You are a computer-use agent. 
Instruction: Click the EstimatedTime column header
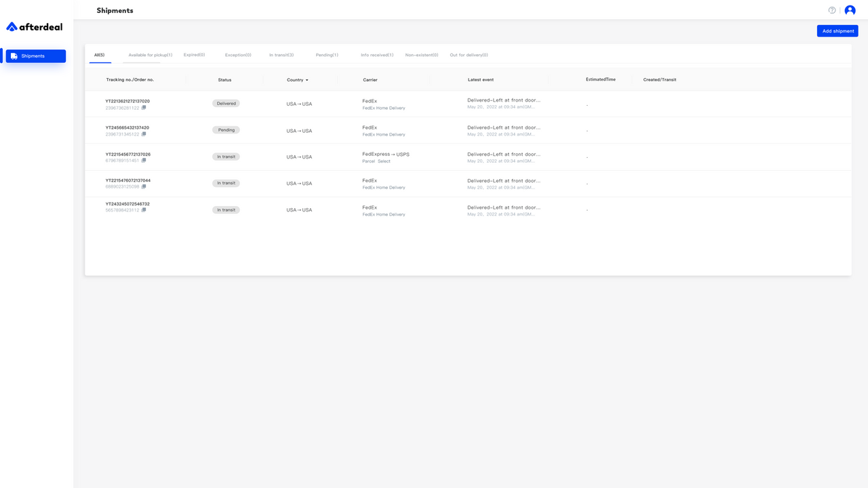(x=601, y=79)
